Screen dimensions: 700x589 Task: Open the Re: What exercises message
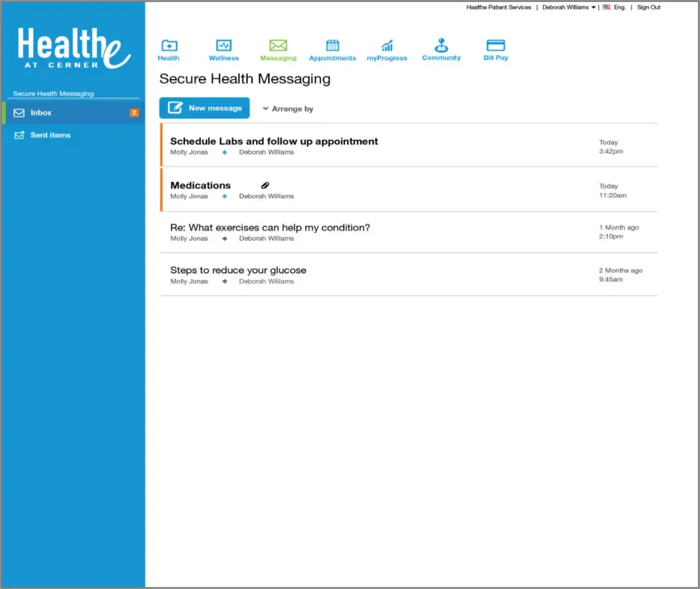click(270, 228)
